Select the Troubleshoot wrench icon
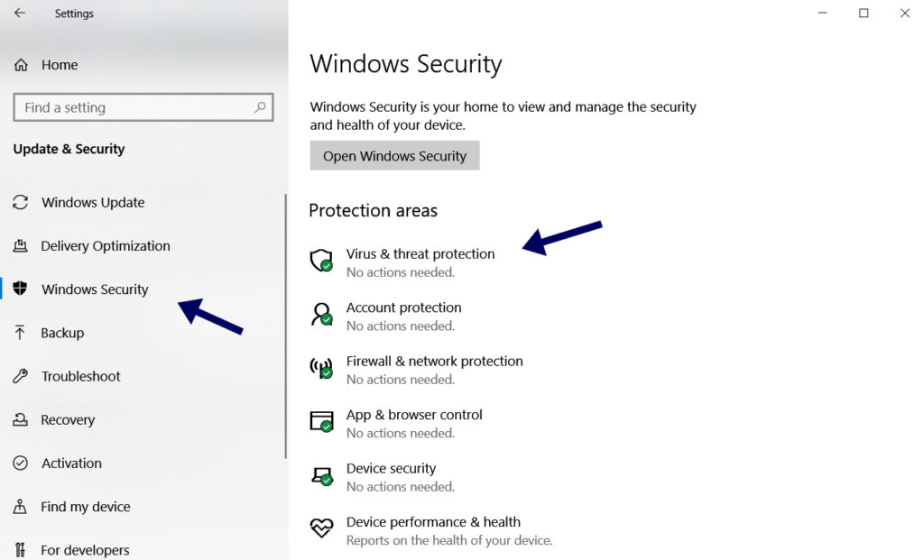The width and height of the screenshot is (924, 560). (20, 376)
